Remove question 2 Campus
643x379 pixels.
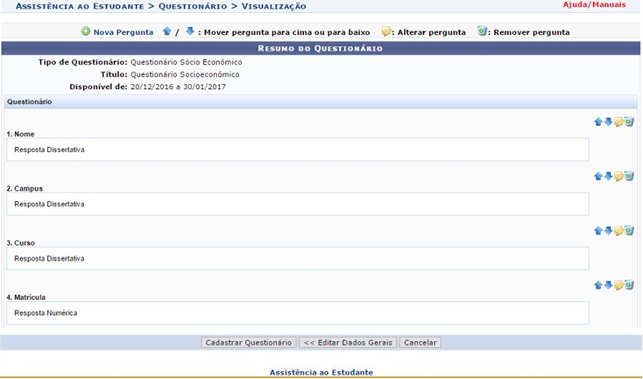tap(629, 176)
